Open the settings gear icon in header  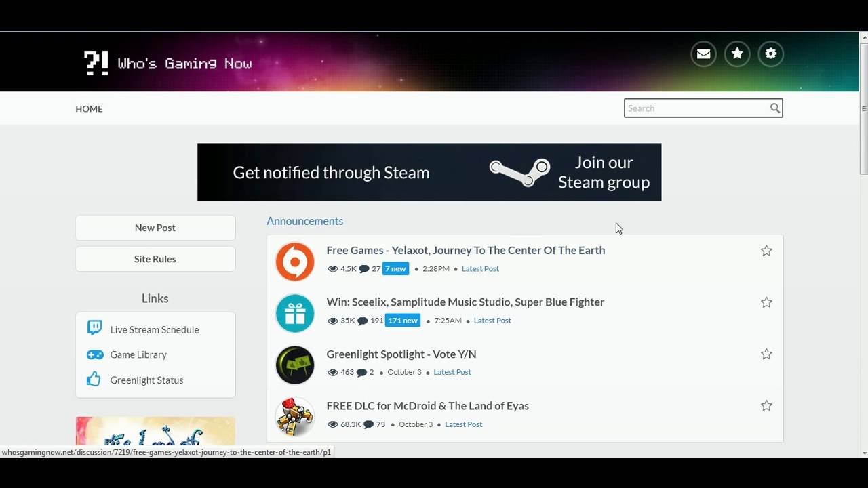(771, 54)
